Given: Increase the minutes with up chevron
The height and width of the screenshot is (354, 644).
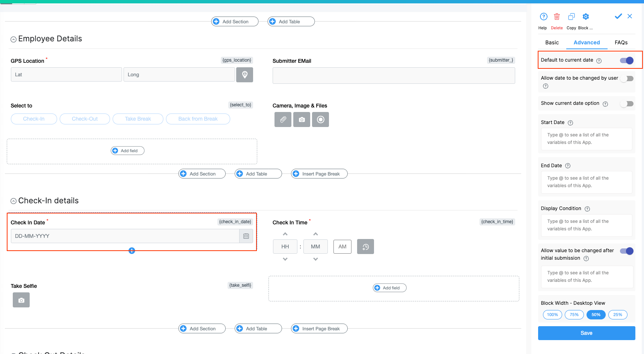Looking at the screenshot, I should pos(315,234).
